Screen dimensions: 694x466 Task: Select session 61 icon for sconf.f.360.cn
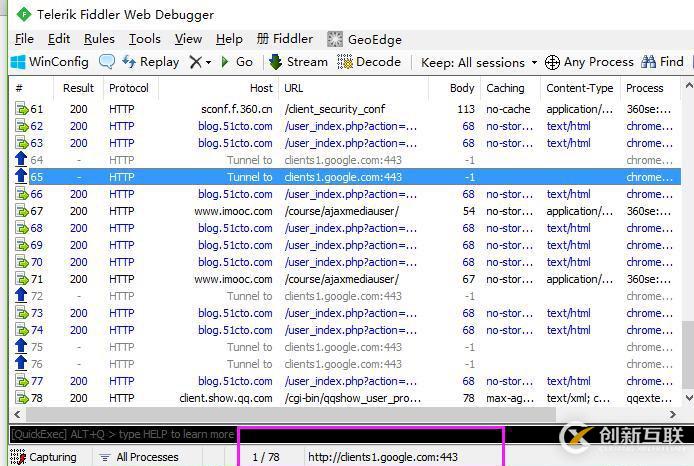[22, 108]
